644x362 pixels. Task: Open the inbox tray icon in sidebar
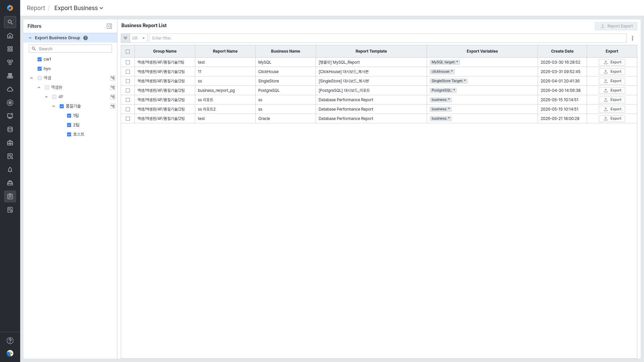[x=10, y=183]
